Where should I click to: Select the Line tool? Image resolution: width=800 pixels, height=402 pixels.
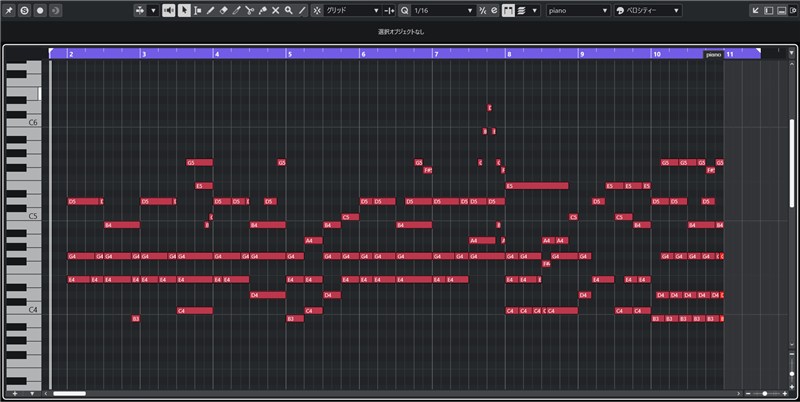coord(302,10)
